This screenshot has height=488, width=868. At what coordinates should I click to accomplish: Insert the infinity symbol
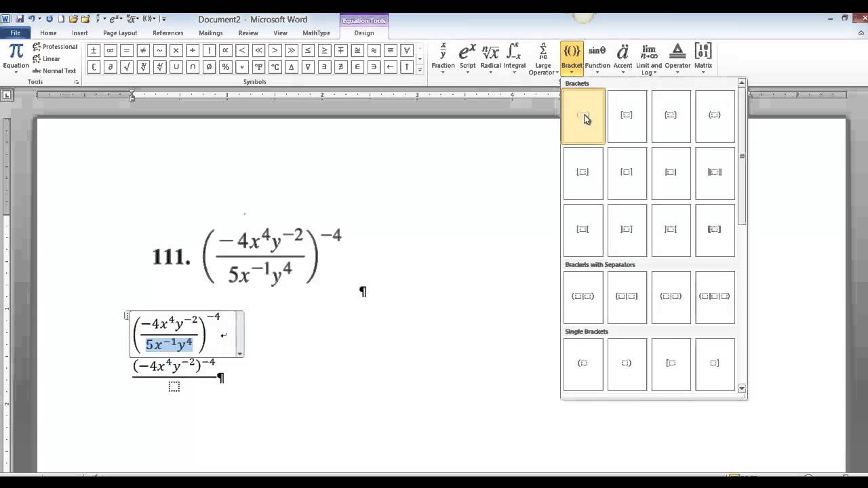pyautogui.click(x=110, y=50)
